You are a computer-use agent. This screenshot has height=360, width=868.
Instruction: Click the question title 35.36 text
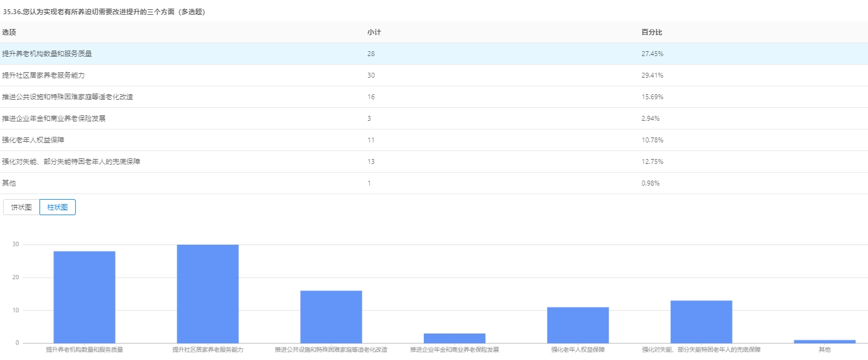(x=105, y=12)
